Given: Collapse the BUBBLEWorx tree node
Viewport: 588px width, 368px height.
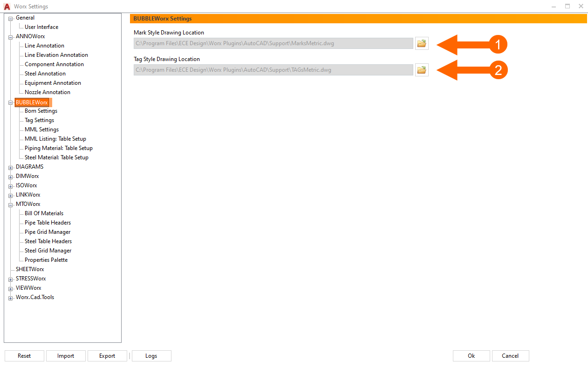Looking at the screenshot, I should [x=11, y=102].
